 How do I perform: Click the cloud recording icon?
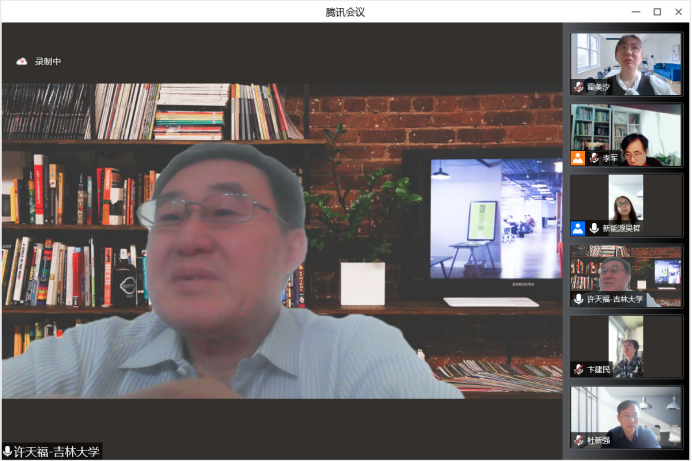tap(21, 62)
